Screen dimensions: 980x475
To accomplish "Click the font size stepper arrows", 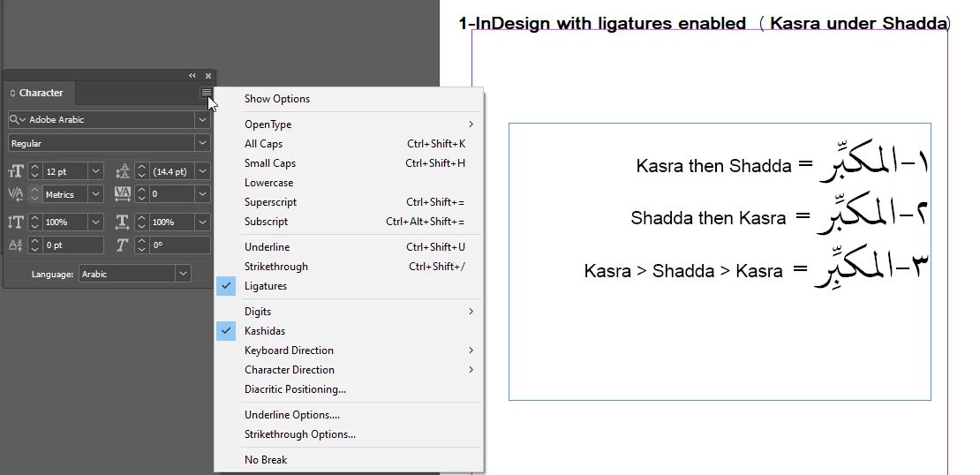I will 35,170.
